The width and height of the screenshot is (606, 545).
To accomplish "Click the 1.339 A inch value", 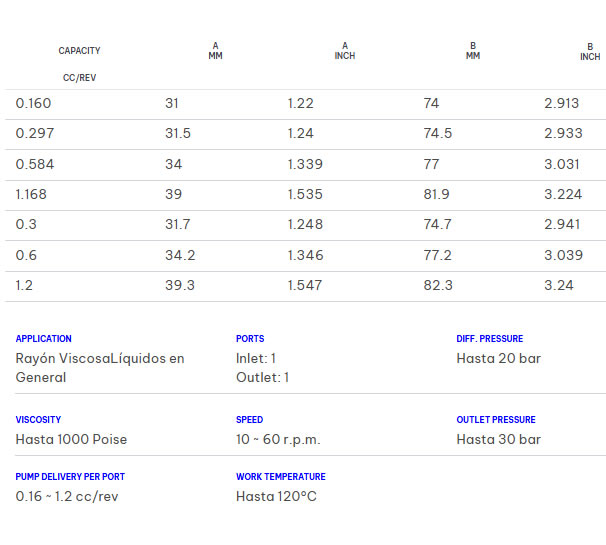I will tap(305, 165).
